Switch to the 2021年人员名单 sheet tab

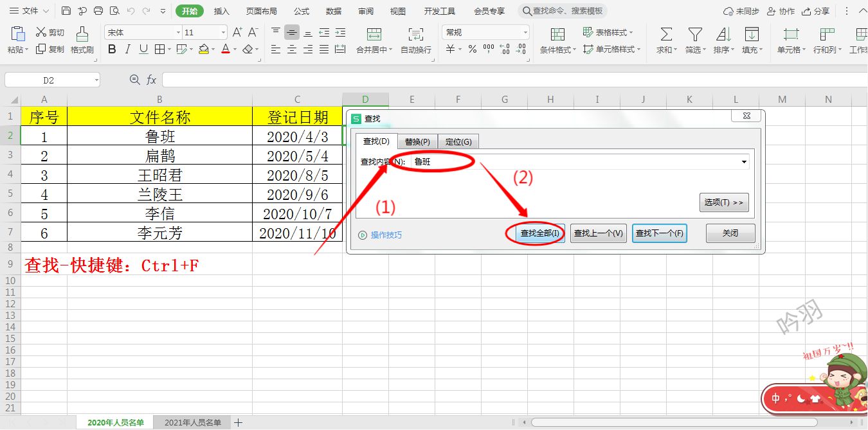click(193, 422)
